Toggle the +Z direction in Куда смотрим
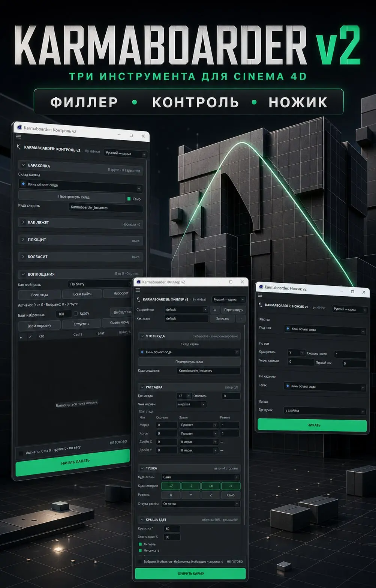The width and height of the screenshot is (376, 588). 171,486
